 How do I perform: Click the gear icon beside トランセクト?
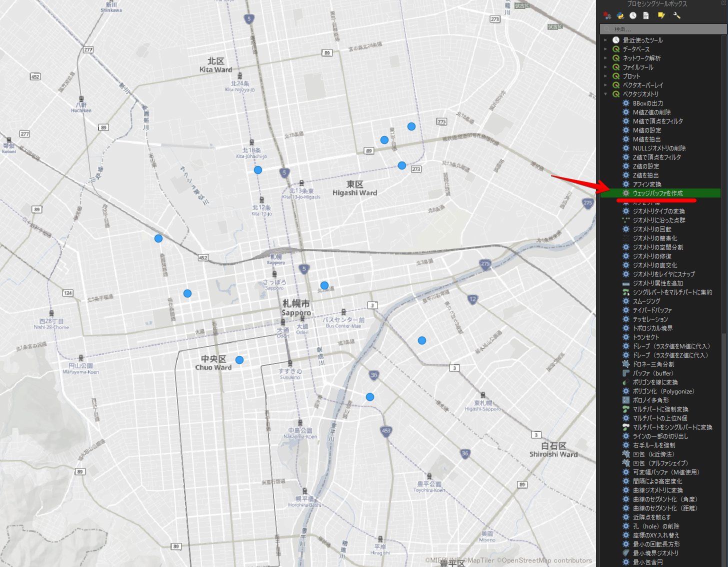(x=626, y=337)
